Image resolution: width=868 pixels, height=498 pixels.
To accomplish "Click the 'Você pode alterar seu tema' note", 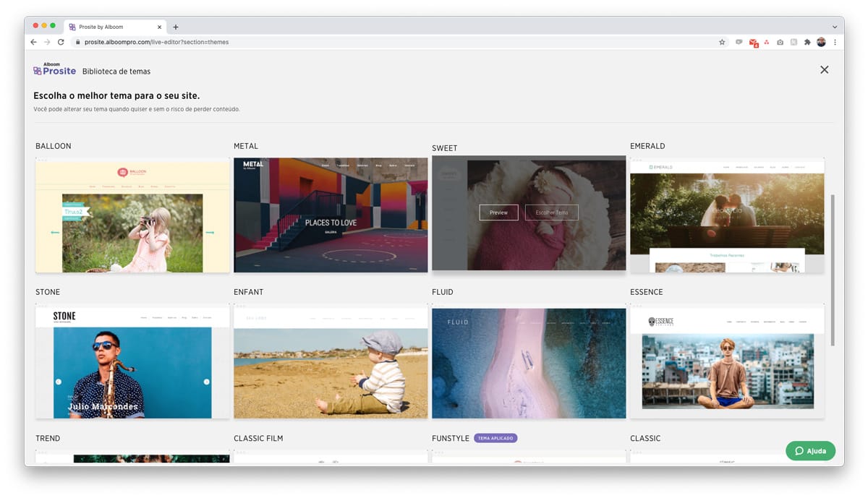I will coord(137,109).
